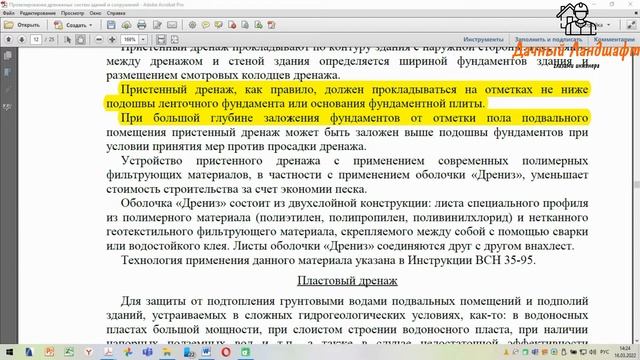Toggle the read mode expand icon
The width and height of the screenshot is (640, 360).
(631, 25)
